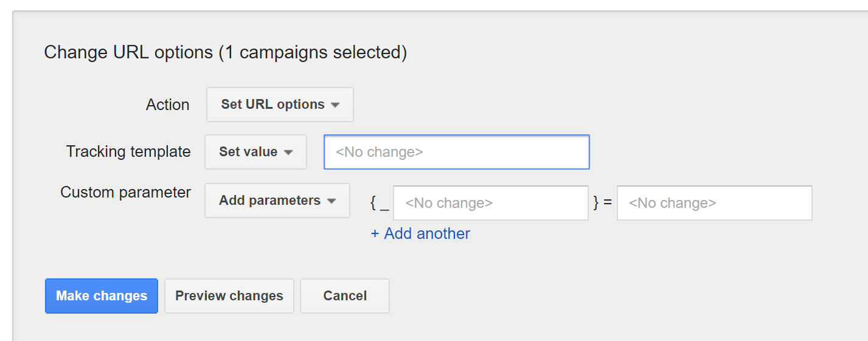This screenshot has height=341, width=868.
Task: Open the "Set URL options" Action dropdown
Action: pos(279,105)
